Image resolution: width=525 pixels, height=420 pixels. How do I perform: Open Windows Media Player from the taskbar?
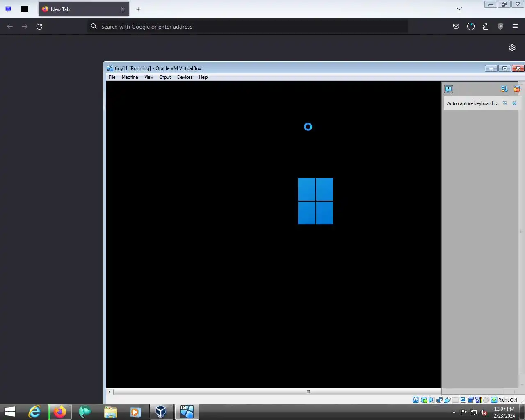136,412
